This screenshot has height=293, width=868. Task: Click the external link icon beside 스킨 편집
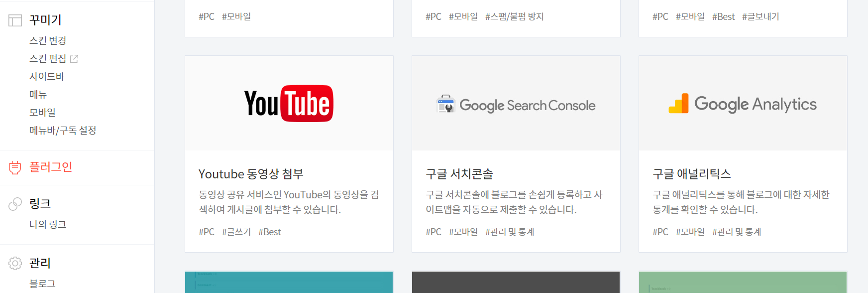[x=74, y=59]
